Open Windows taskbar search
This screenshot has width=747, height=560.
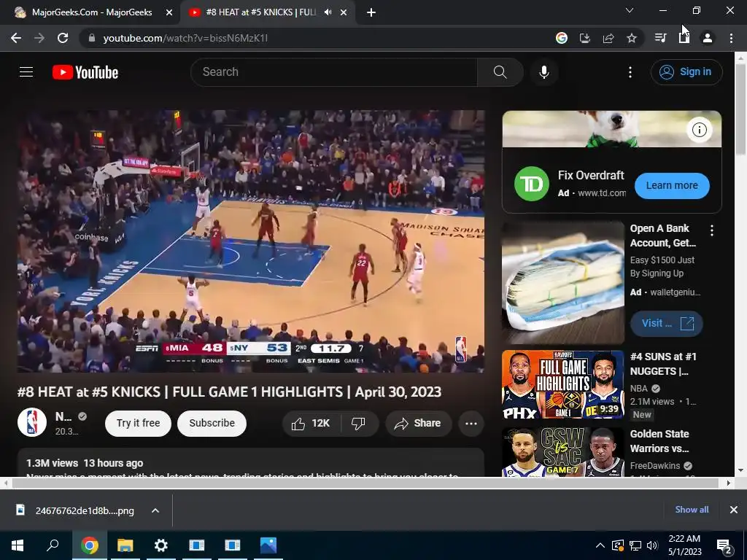(x=53, y=545)
